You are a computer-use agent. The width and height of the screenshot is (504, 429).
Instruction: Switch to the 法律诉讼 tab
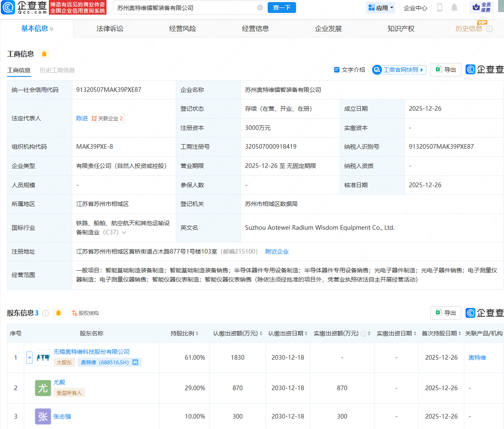tap(110, 28)
